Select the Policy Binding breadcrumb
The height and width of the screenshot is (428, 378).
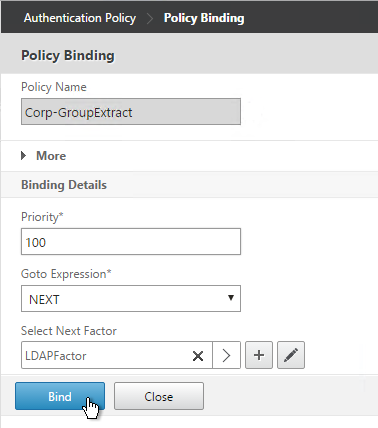(x=204, y=18)
